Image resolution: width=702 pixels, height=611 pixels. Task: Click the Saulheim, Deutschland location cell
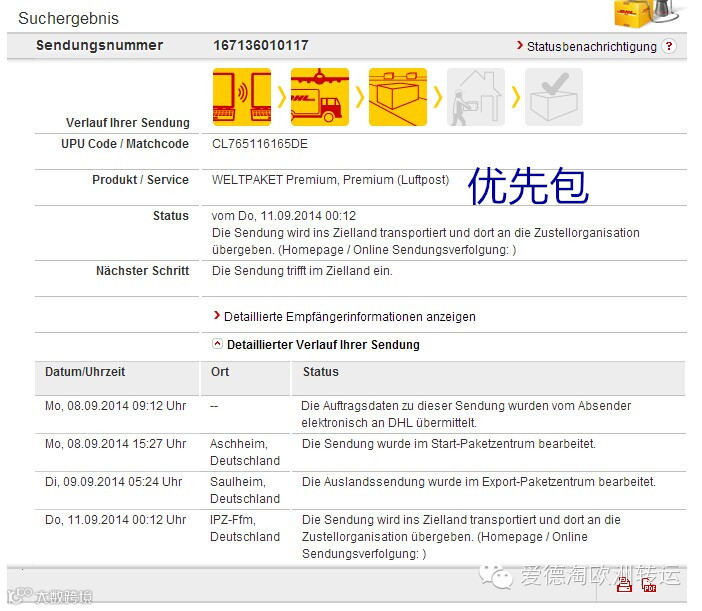(245, 490)
